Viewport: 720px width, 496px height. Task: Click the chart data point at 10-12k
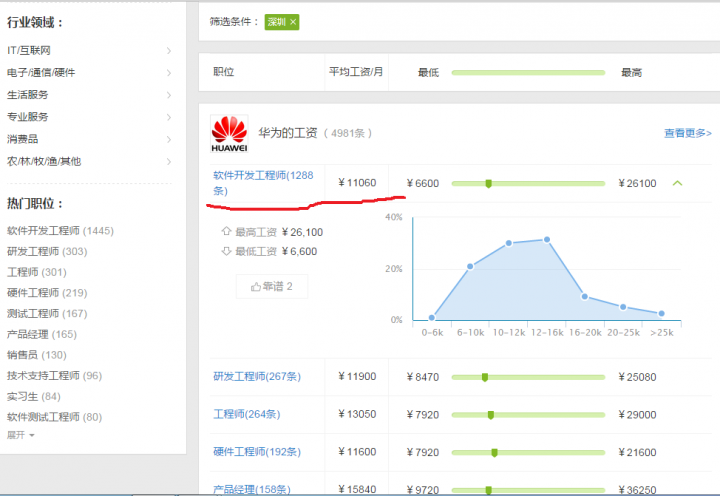point(509,243)
